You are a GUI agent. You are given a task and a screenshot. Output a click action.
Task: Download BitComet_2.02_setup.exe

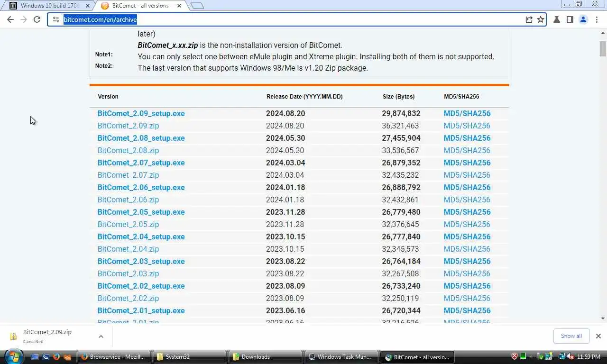point(141,286)
